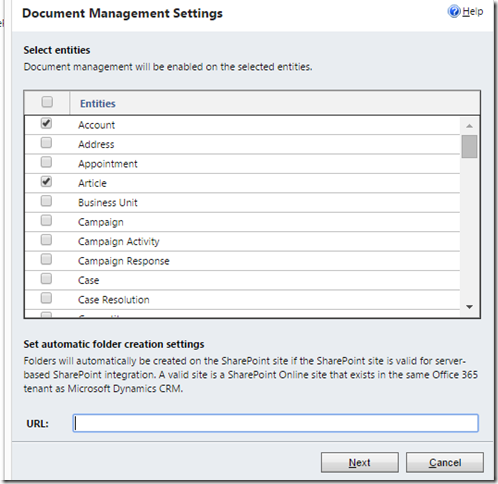The width and height of the screenshot is (498, 484).
Task: Select the Article row text
Action: pyautogui.click(x=92, y=183)
